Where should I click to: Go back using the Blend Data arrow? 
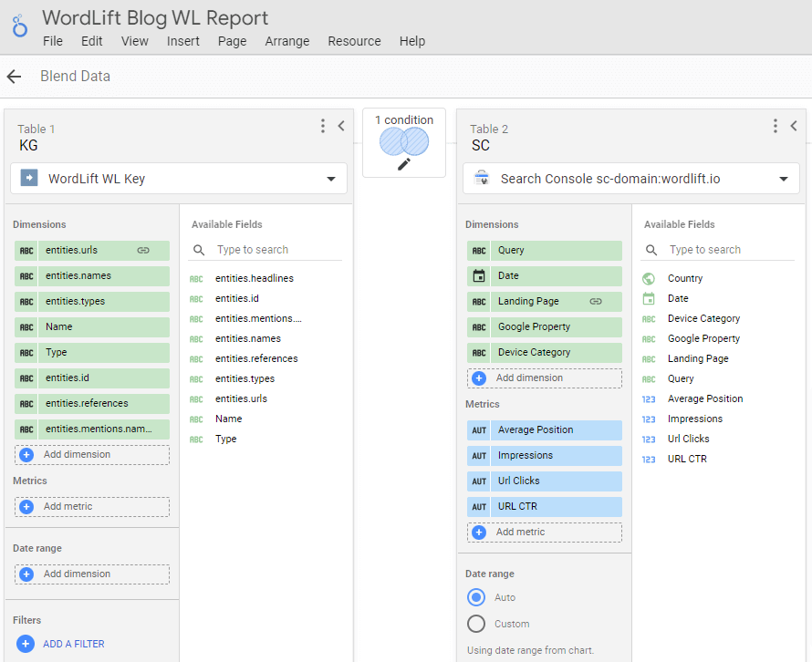click(14, 77)
